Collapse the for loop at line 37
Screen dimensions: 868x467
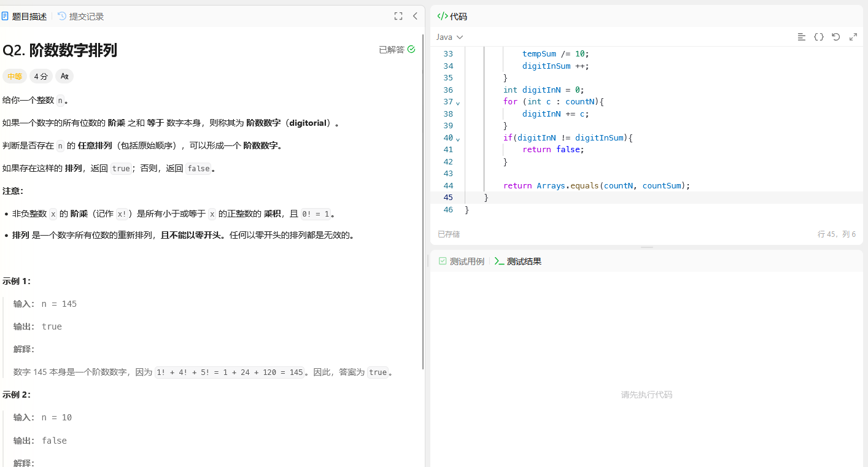tap(458, 102)
